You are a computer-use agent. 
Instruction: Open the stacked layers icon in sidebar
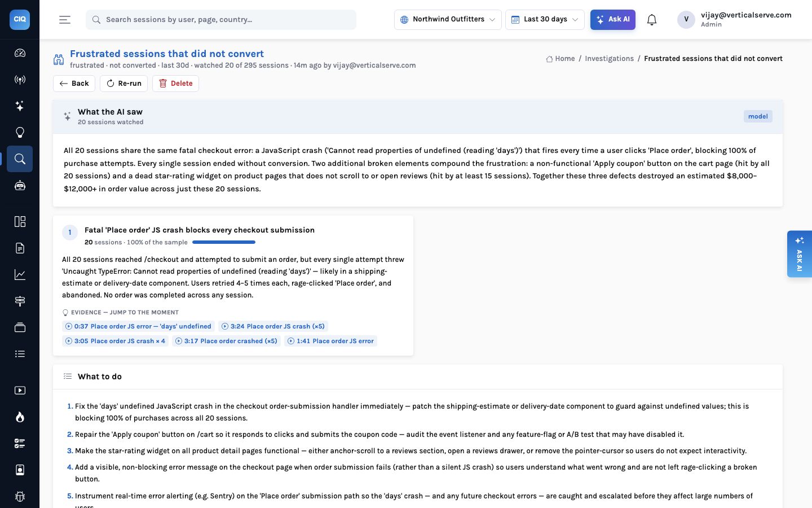(20, 327)
